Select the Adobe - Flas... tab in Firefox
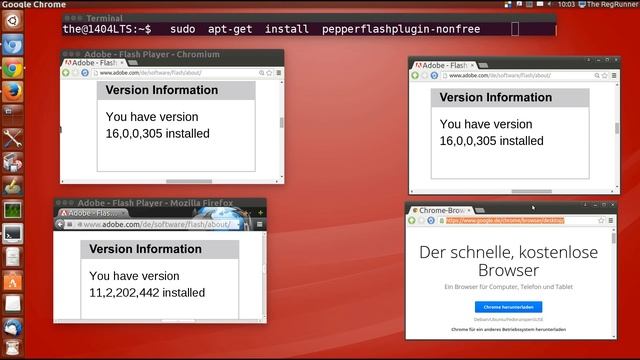This screenshot has width=640, height=360. click(x=93, y=213)
